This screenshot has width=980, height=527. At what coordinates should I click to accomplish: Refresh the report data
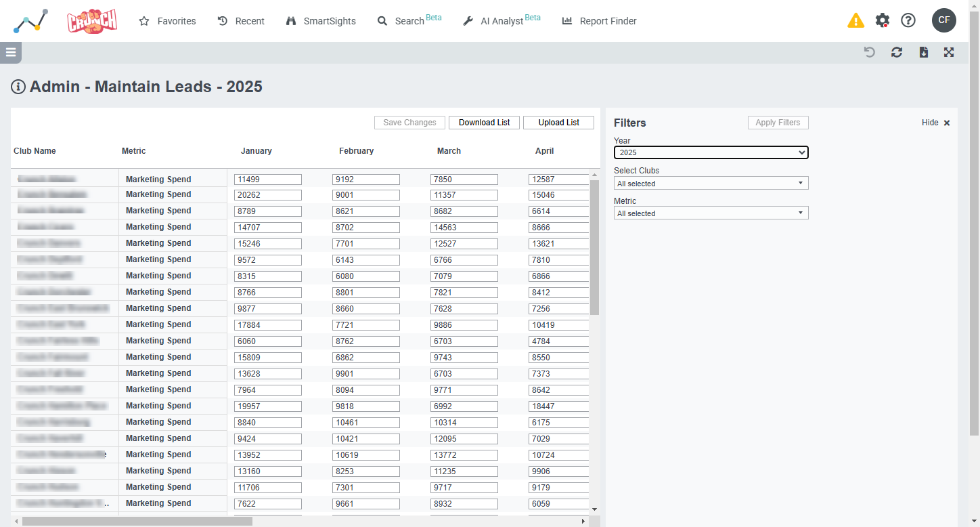click(896, 52)
